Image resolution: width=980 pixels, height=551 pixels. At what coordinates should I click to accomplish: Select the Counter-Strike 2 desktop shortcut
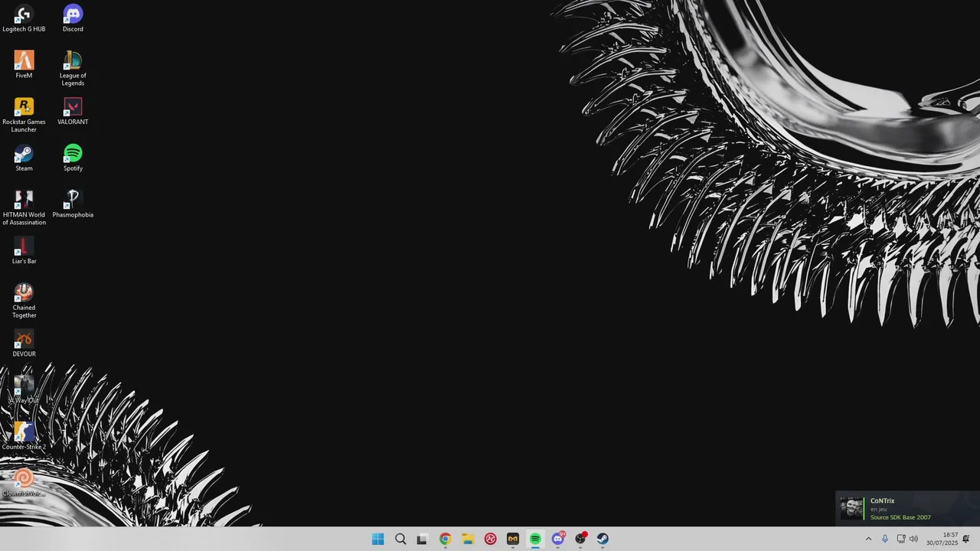tap(24, 437)
